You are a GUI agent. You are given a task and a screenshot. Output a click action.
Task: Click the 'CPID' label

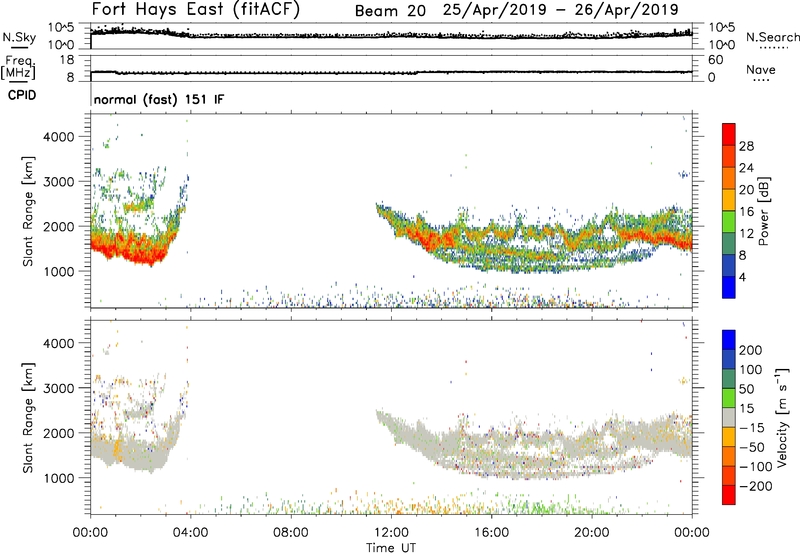(22, 95)
